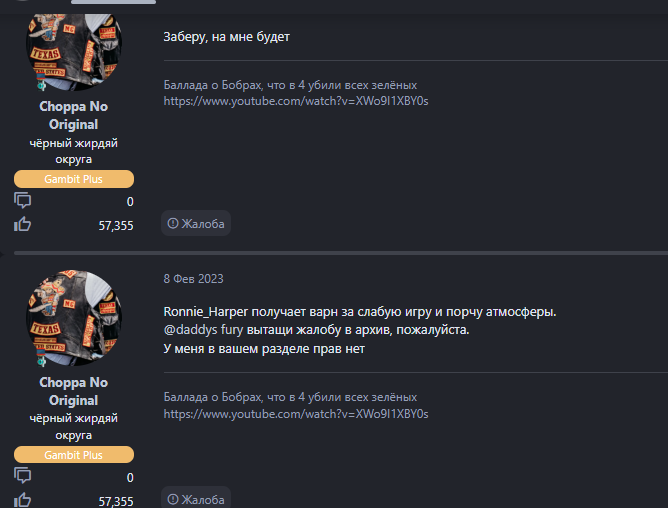Click the Gambit Plus badge in the 'Заберу' post
Image resolution: width=668 pixels, height=508 pixels.
73,179
